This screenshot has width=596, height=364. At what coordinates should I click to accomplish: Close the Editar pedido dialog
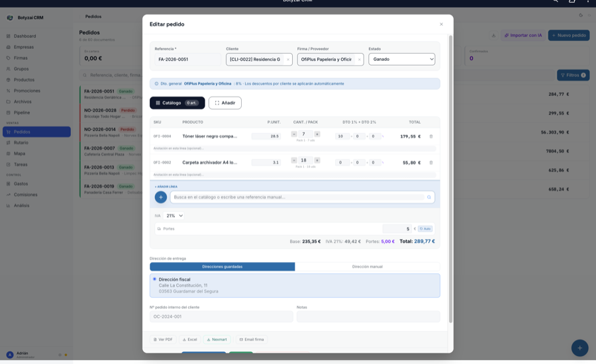coord(441,24)
